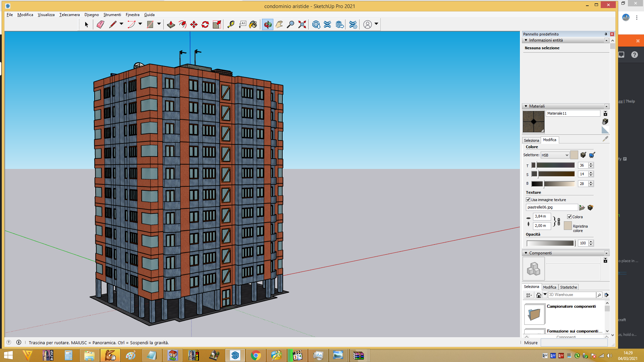The height and width of the screenshot is (362, 644).
Task: Open component view options dropdown
Action: tap(529, 295)
